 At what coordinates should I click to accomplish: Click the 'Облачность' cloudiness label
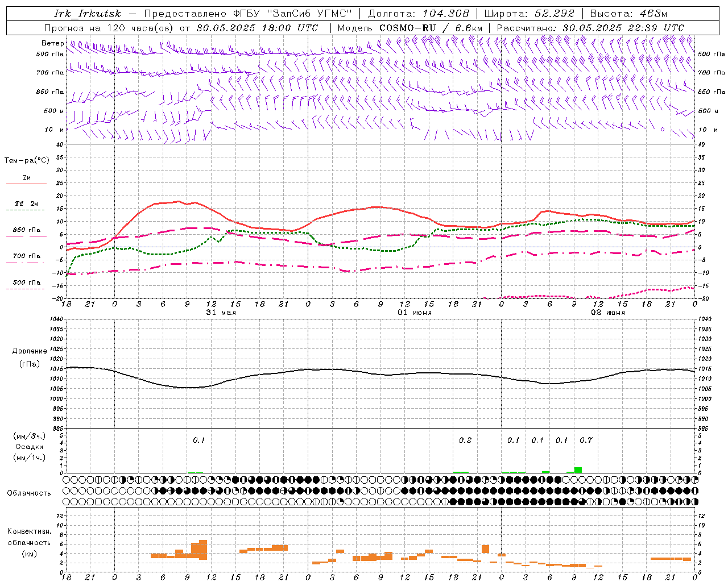click(29, 493)
